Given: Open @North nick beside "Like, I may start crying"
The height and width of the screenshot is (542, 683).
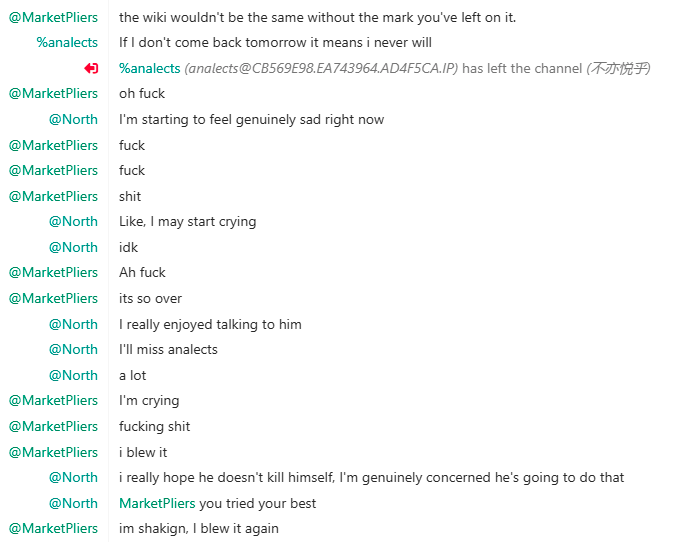Looking at the screenshot, I should 73,221.
